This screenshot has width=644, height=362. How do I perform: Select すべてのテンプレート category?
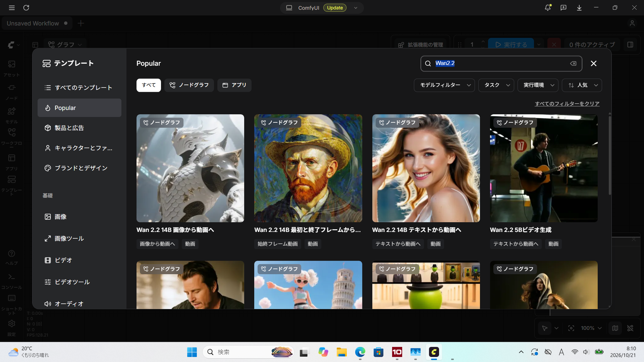click(79, 87)
